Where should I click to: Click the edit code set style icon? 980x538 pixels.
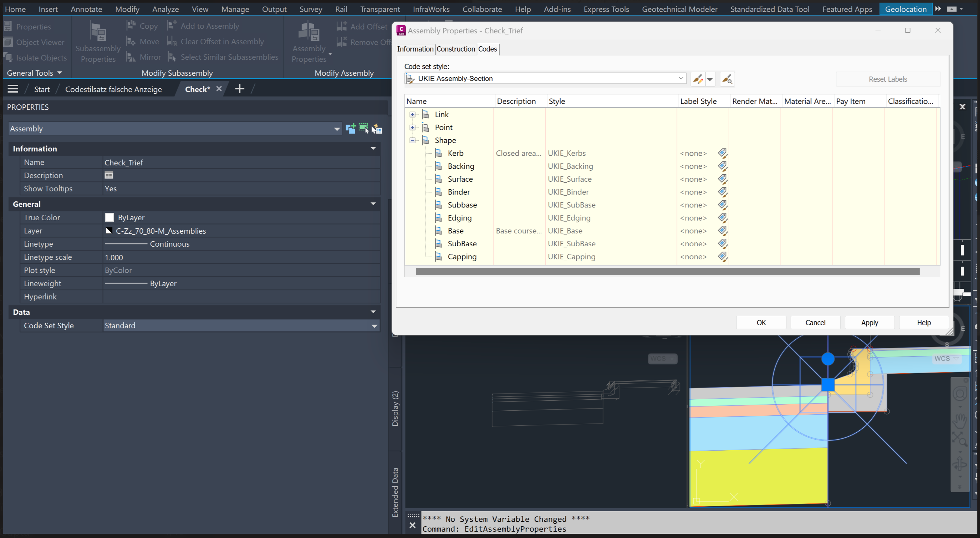click(x=698, y=79)
